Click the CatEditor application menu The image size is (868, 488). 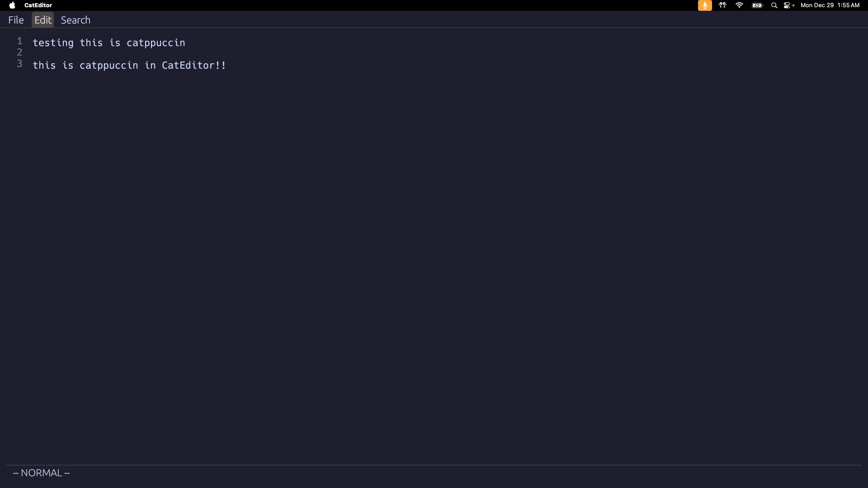38,5
